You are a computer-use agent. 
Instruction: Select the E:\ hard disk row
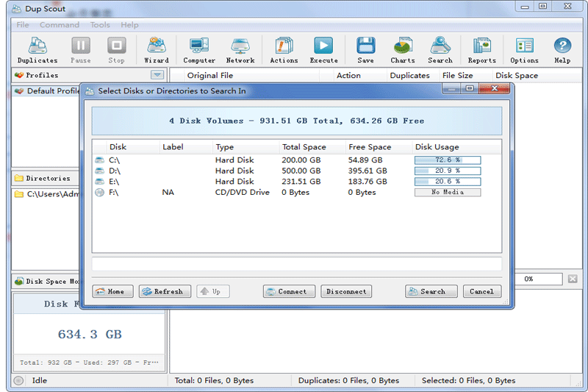(x=296, y=182)
